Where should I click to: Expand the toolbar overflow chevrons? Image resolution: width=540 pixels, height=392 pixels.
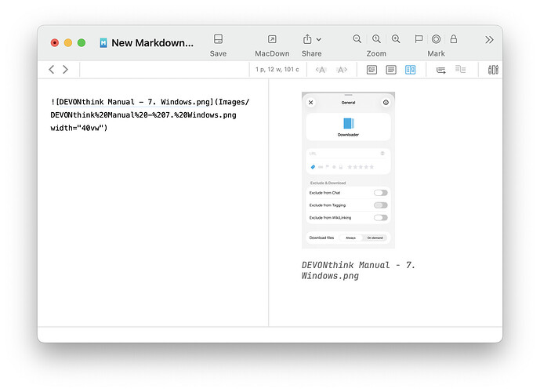pos(489,39)
